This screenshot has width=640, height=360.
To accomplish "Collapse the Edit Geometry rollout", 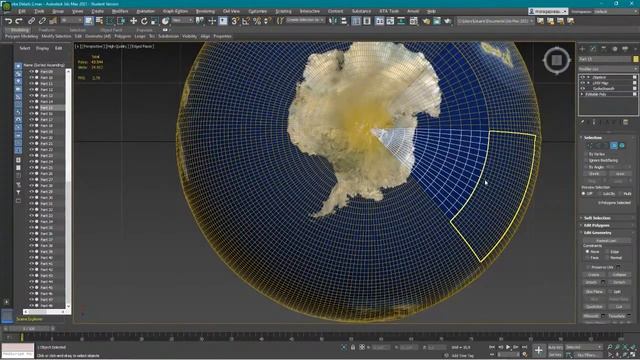I will coord(598,233).
